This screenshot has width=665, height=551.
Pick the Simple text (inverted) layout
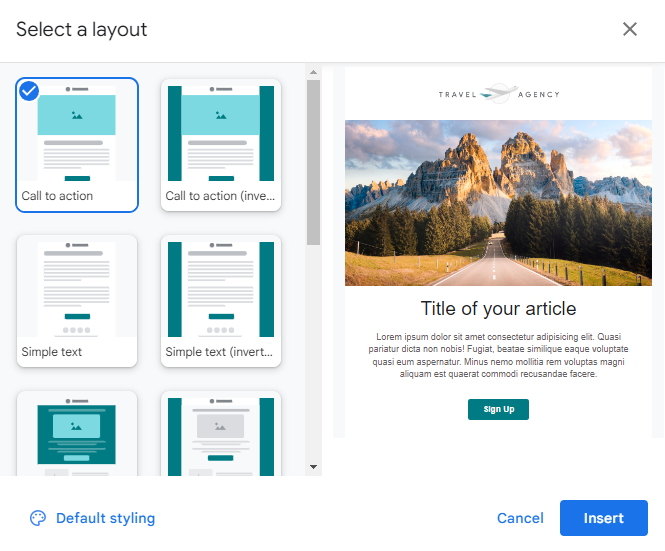[221, 301]
